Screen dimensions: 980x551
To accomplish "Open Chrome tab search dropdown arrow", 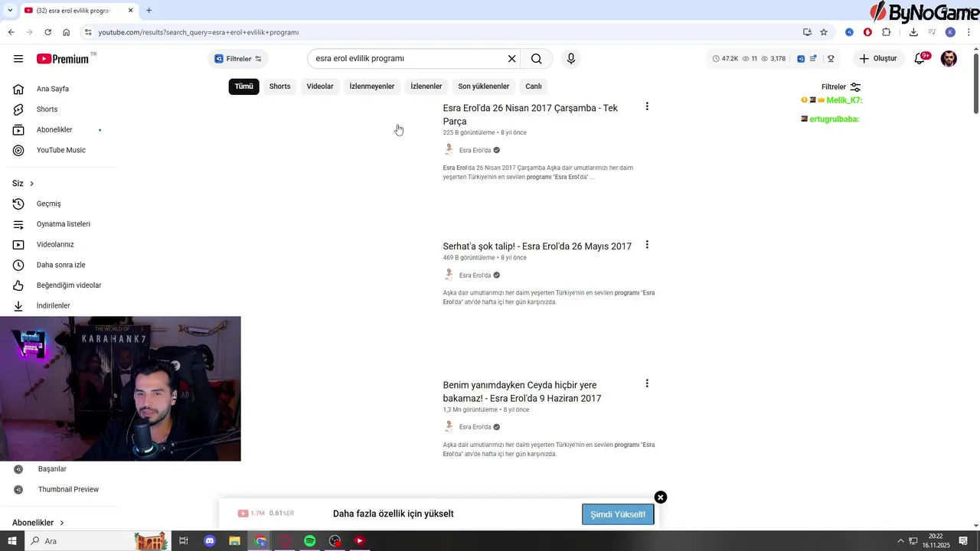I will coord(10,11).
